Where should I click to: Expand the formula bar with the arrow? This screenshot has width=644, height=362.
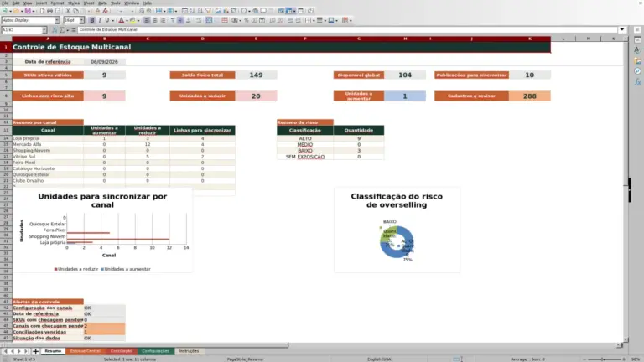click(x=622, y=29)
